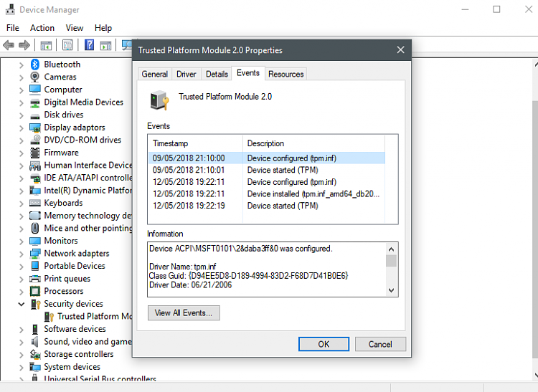Click the Security devices icon

[35, 304]
